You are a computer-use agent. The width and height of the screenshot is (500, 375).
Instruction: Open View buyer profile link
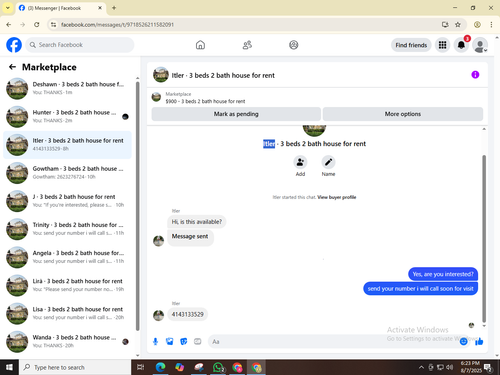(x=337, y=197)
